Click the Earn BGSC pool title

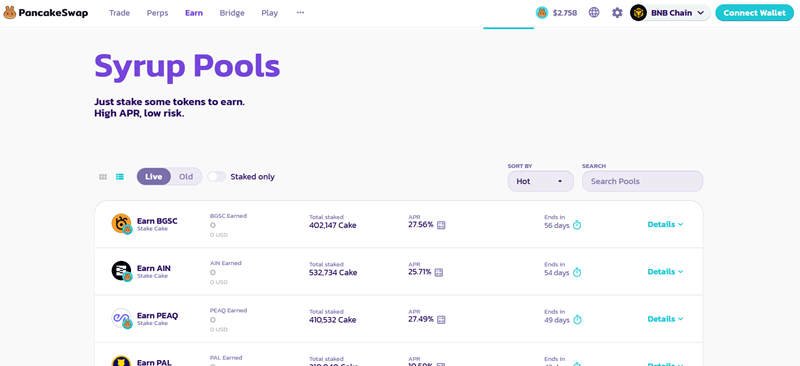157,221
